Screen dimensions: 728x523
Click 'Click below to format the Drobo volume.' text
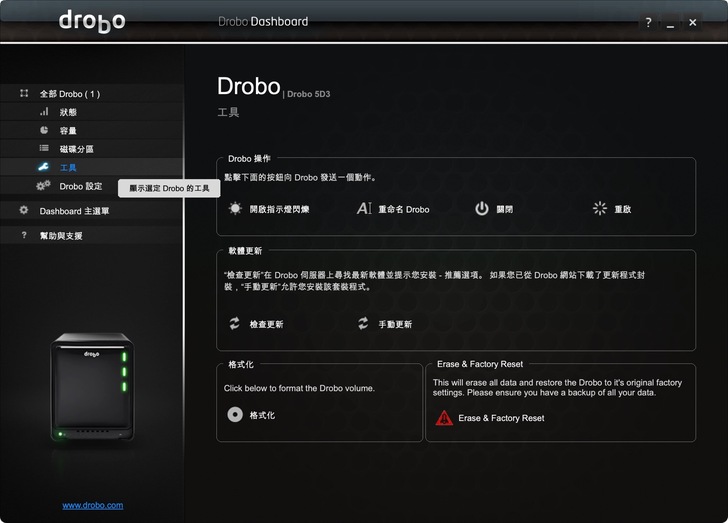coord(299,388)
